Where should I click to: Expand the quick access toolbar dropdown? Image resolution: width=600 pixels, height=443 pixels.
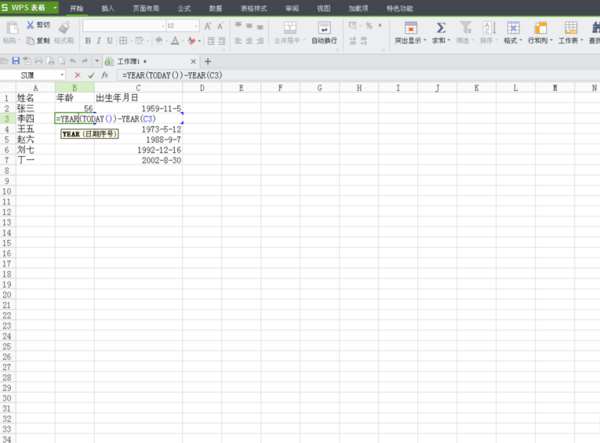[97, 61]
